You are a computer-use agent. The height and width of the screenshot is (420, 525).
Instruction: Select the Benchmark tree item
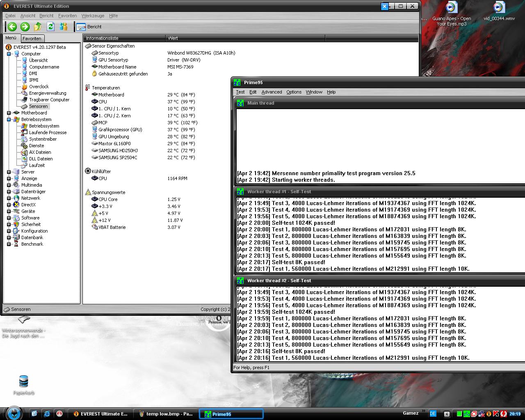pyautogui.click(x=32, y=244)
